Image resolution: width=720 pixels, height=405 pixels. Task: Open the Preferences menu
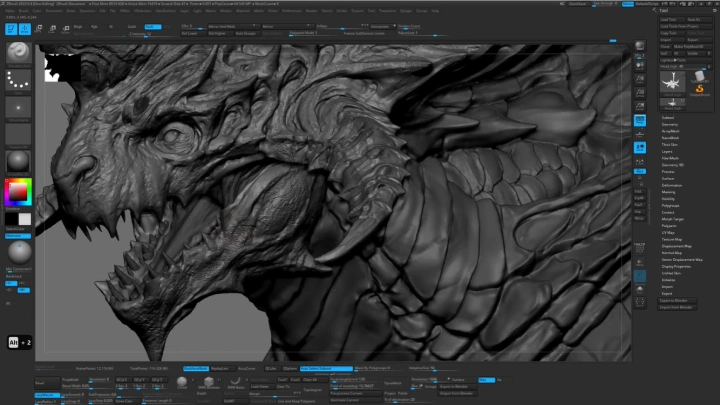coord(291,11)
